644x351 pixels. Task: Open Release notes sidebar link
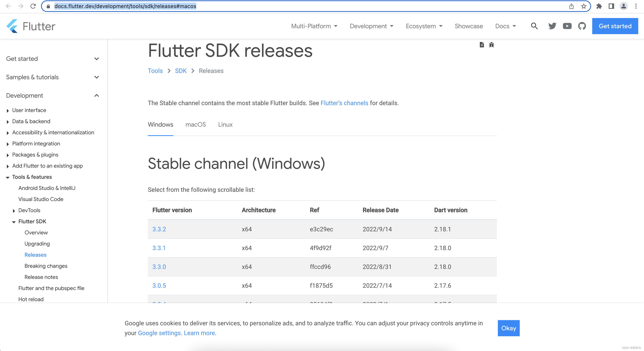click(x=41, y=277)
